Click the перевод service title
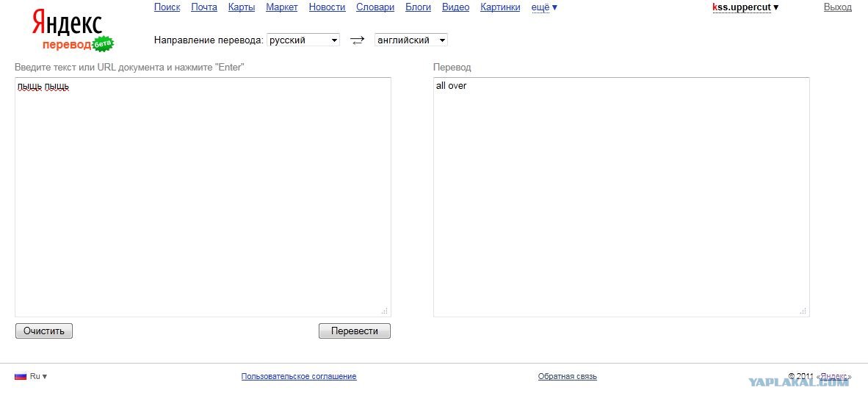The width and height of the screenshot is (868, 404). (x=66, y=45)
